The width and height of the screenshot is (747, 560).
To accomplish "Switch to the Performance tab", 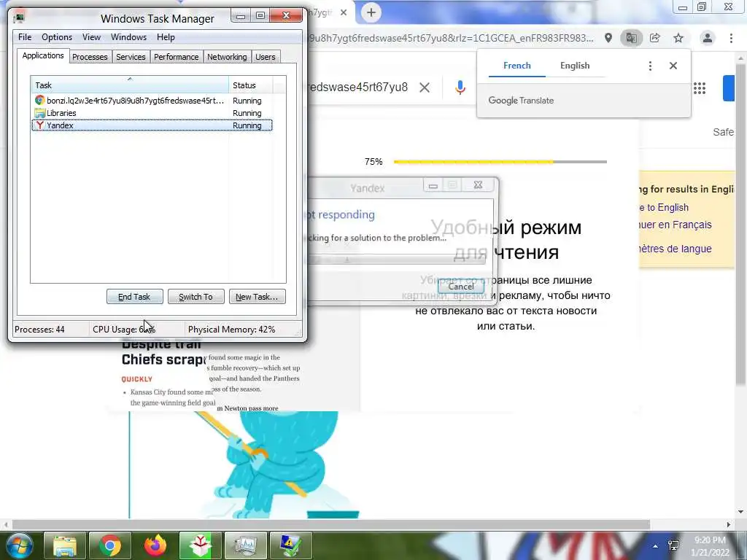I will 176,57.
